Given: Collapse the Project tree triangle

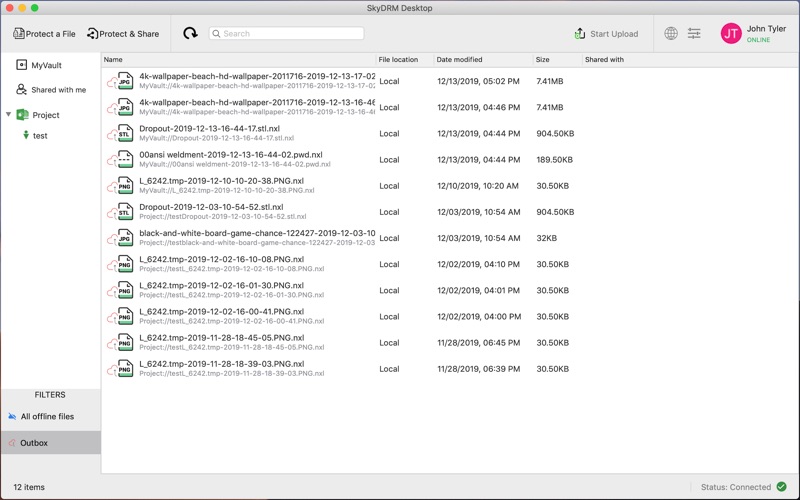Looking at the screenshot, I should point(9,114).
